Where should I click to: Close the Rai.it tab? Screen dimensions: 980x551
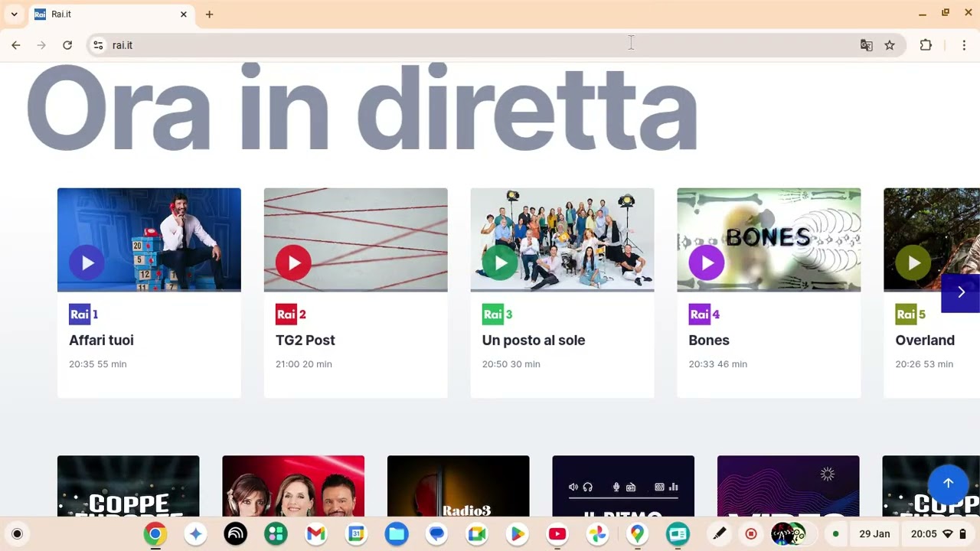pyautogui.click(x=184, y=15)
